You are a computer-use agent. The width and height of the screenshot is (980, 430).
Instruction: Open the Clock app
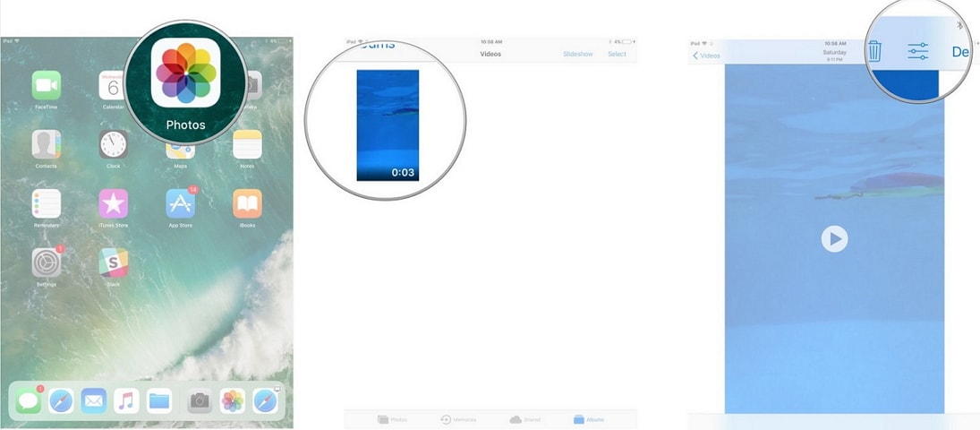113,144
